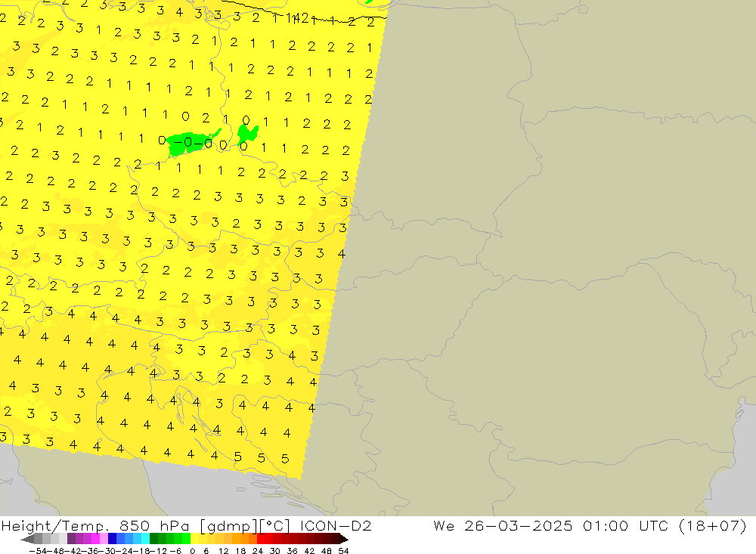Click the '-0-0' contour label in green area
The width and height of the screenshot is (756, 554).
192,143
